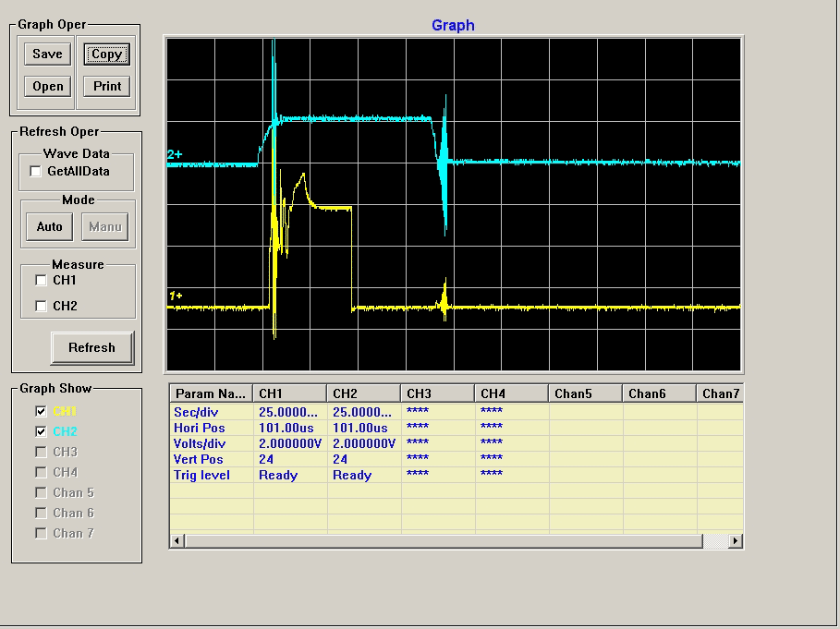Image resolution: width=840 pixels, height=629 pixels.
Task: Toggle the CH4 Graph Show checkbox
Action: point(41,472)
